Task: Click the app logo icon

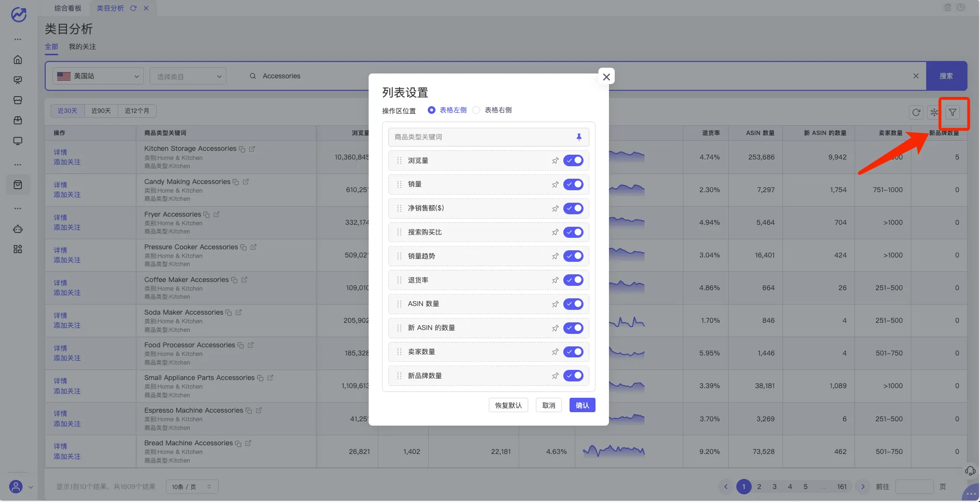Action: pyautogui.click(x=19, y=14)
